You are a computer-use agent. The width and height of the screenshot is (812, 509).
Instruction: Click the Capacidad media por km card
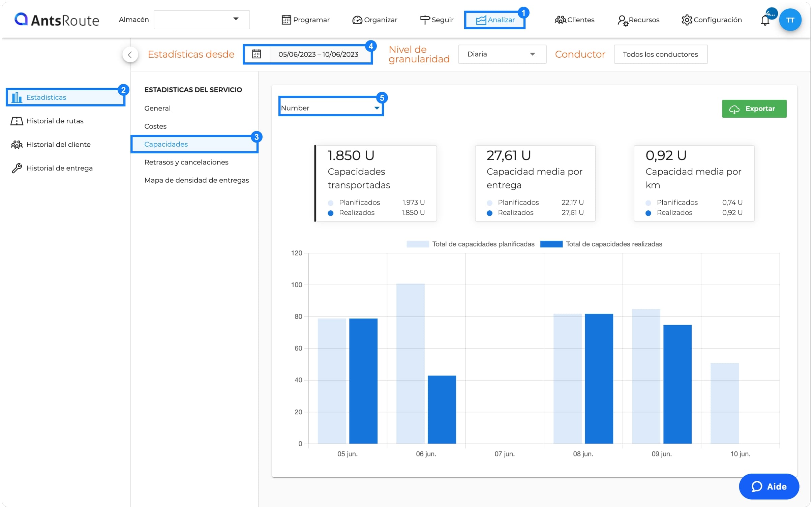[x=694, y=183]
